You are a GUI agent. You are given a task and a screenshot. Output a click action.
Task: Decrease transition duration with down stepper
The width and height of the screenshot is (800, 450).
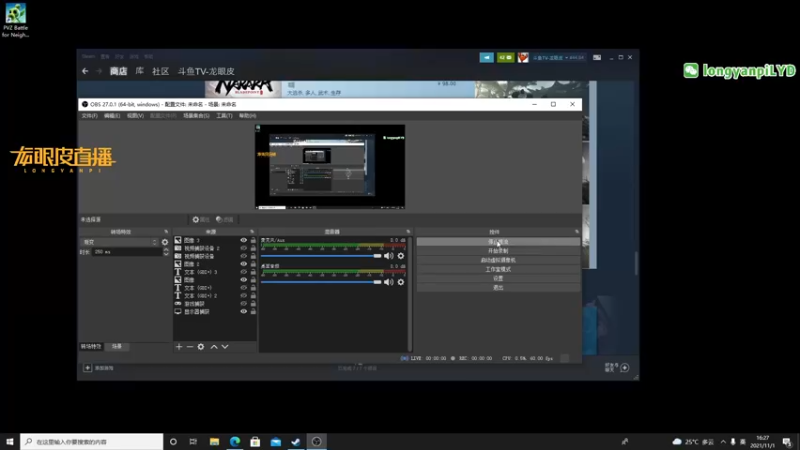click(x=166, y=254)
